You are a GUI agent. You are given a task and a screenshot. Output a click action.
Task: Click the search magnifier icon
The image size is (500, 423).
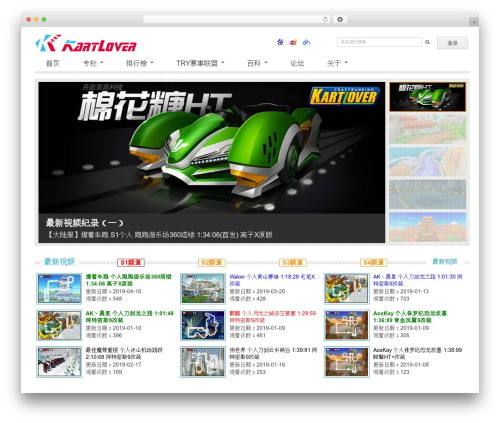click(x=427, y=42)
